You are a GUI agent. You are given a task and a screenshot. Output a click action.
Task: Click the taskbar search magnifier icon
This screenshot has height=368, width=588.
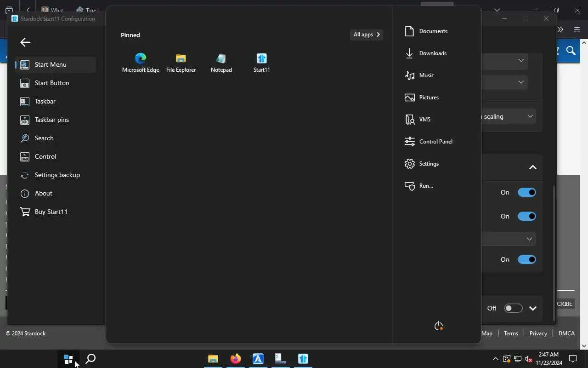click(91, 359)
